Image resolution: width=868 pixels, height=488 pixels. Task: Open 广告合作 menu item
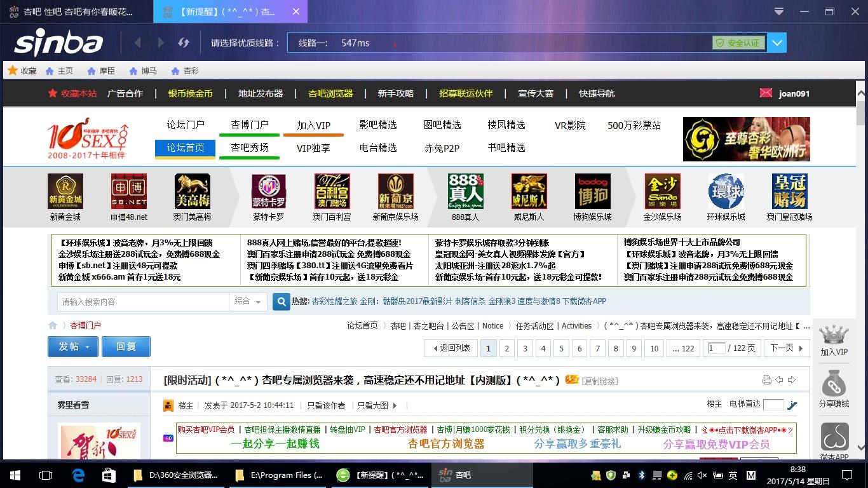125,93
